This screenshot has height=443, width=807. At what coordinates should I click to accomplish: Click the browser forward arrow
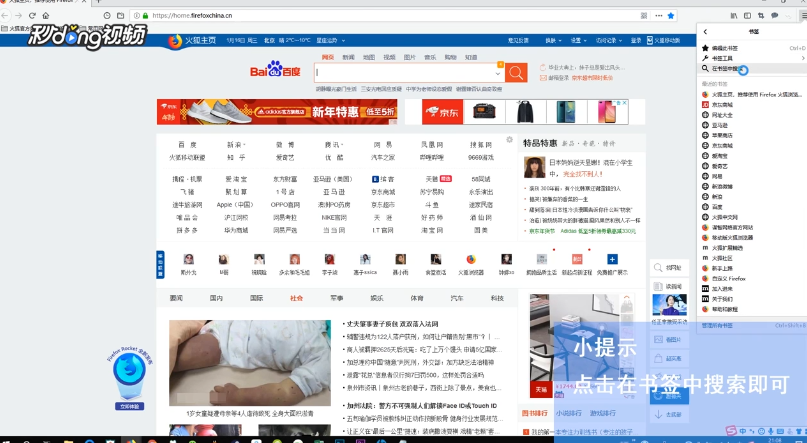click(x=19, y=15)
